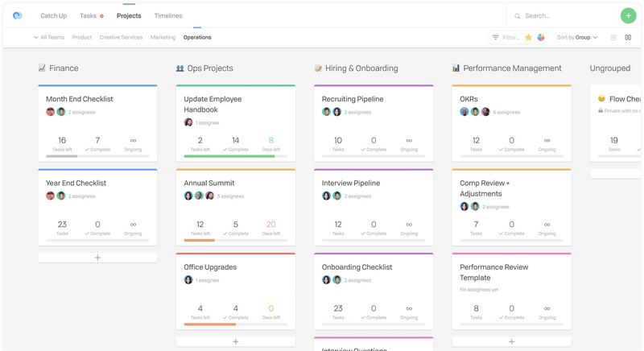Click the Performance Management bar chart icon
This screenshot has height=351, width=644.
(456, 68)
